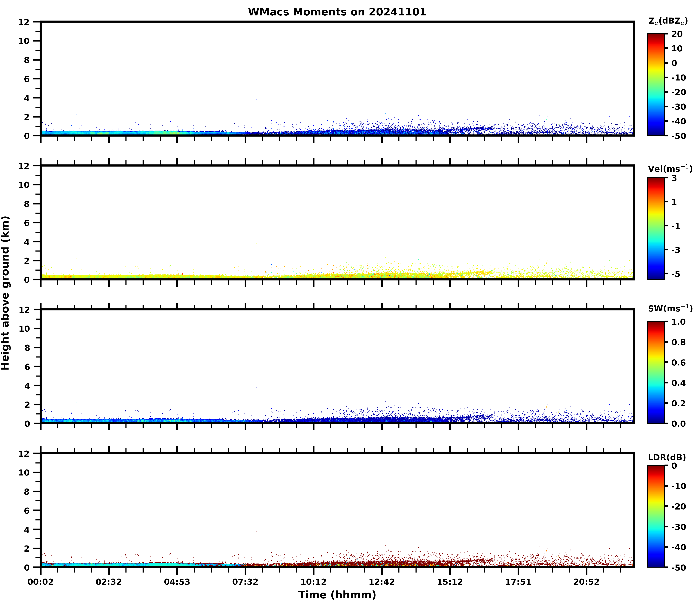
Task: Click the Vel velocity colorbar
Action: click(656, 228)
